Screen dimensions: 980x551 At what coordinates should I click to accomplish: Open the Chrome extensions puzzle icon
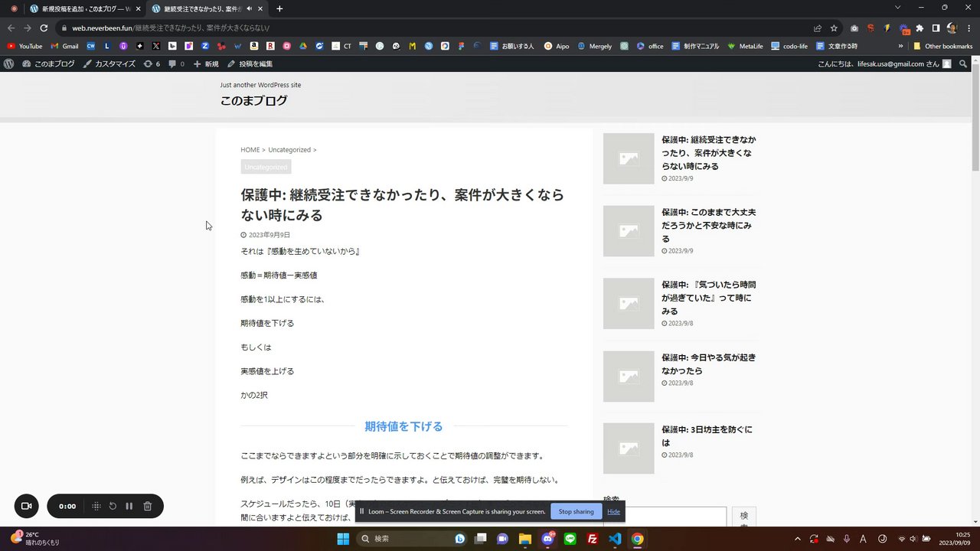(920, 28)
